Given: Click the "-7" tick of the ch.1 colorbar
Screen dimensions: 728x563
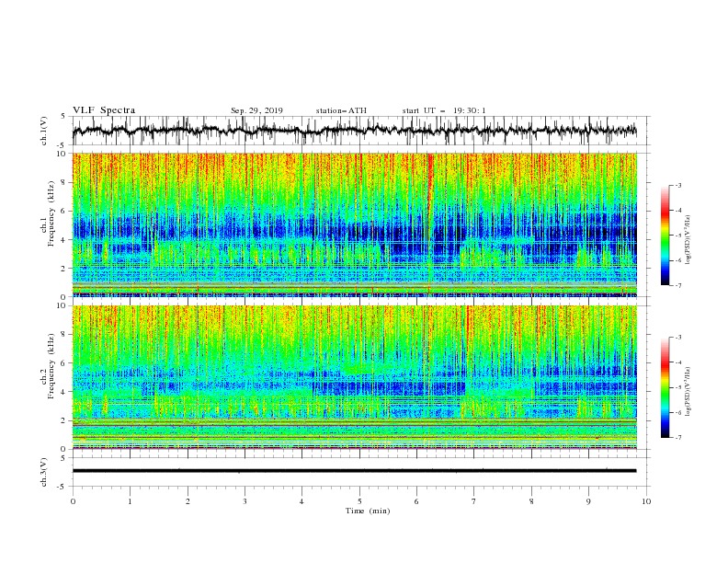Looking at the screenshot, I should (677, 285).
